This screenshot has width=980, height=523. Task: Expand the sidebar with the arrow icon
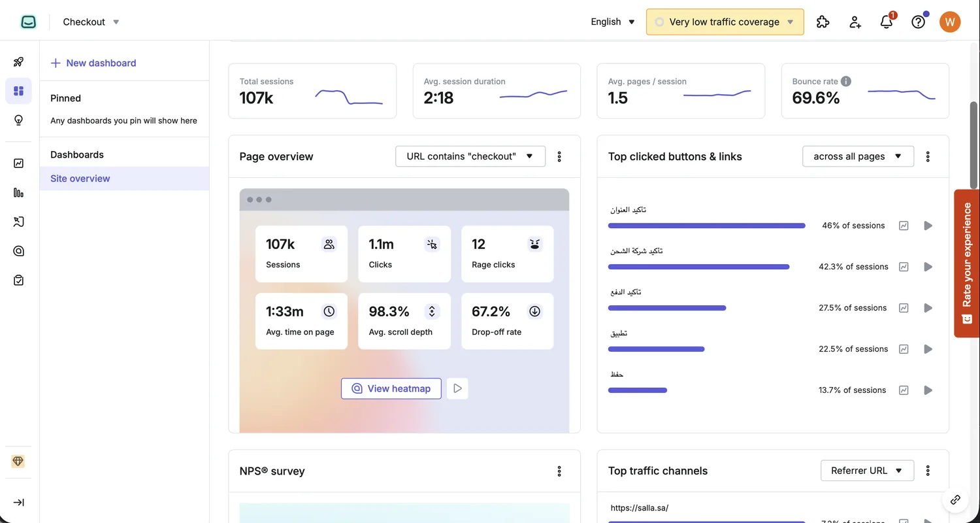(18, 502)
